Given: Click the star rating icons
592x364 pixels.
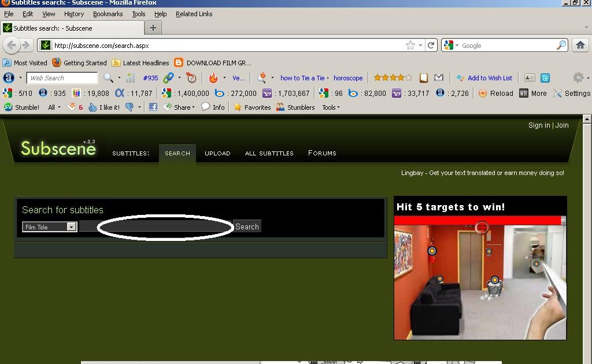Looking at the screenshot, I should (393, 77).
